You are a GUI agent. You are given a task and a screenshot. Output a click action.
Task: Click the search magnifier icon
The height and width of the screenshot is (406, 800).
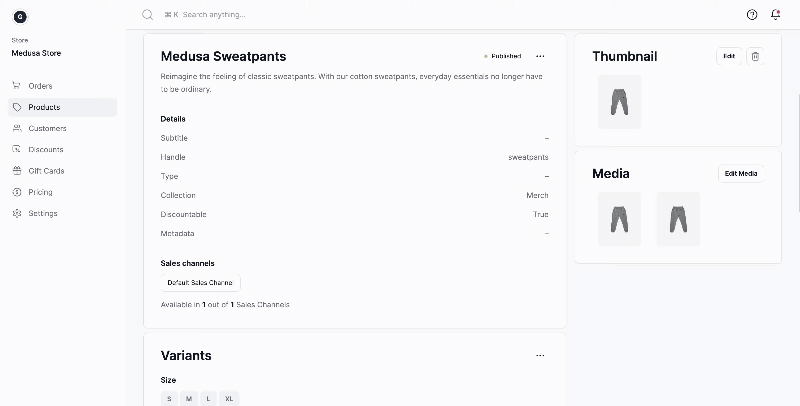147,15
